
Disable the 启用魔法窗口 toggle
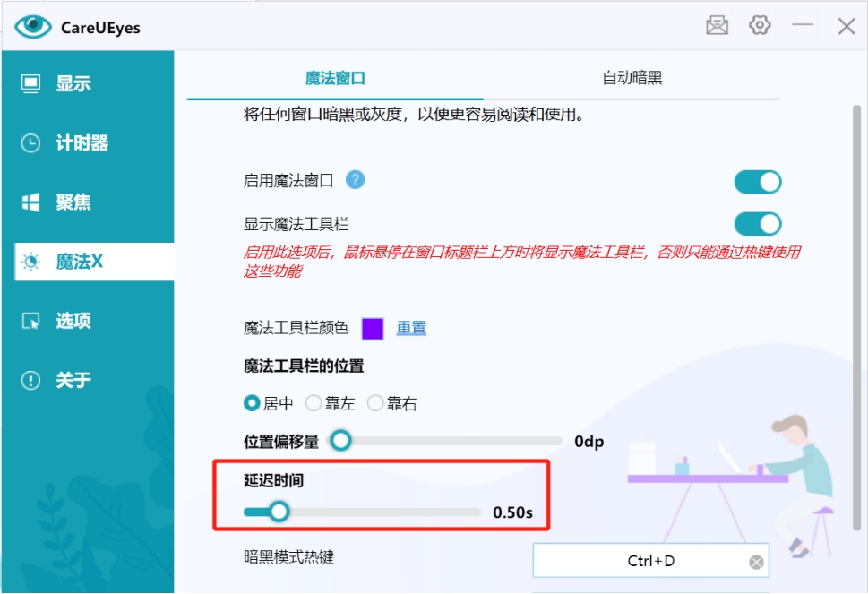pyautogui.click(x=758, y=183)
